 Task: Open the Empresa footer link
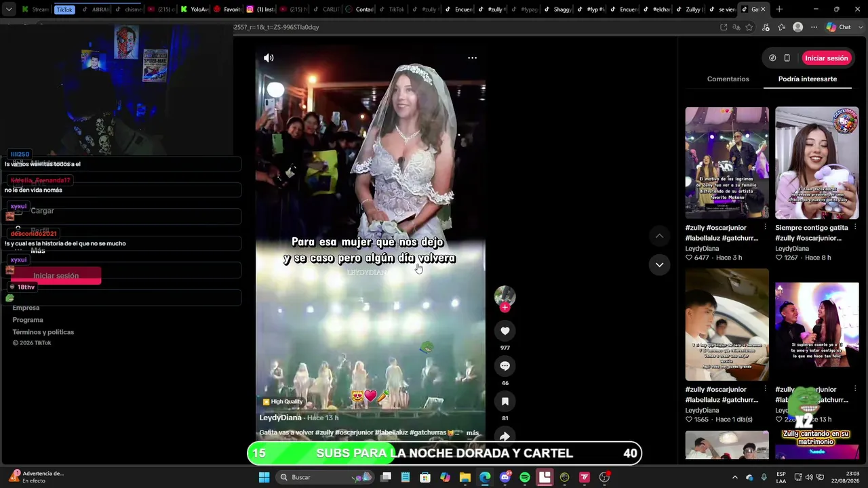[26, 308]
